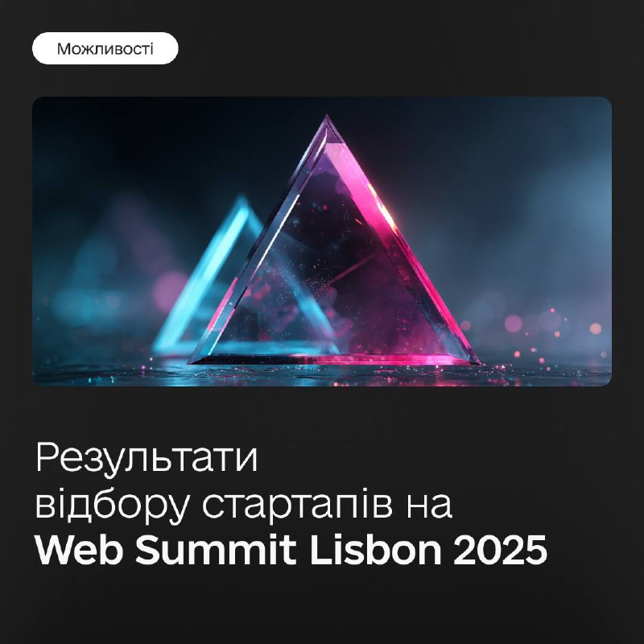Click the bold word Summit

pyautogui.click(x=216, y=550)
